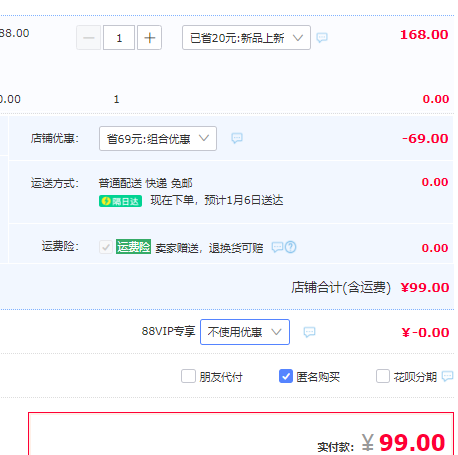Click the green 隔日达 badge
This screenshot has height=455, width=458.
pos(120,201)
